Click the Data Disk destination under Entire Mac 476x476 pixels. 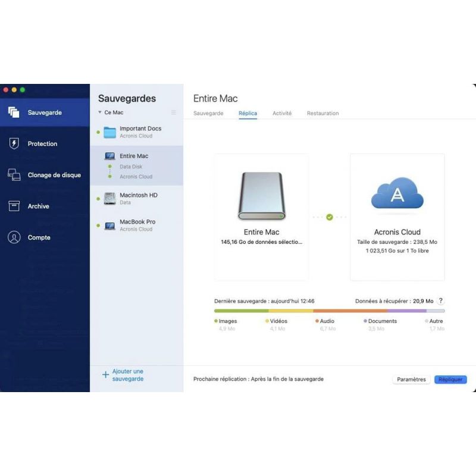[x=131, y=167]
